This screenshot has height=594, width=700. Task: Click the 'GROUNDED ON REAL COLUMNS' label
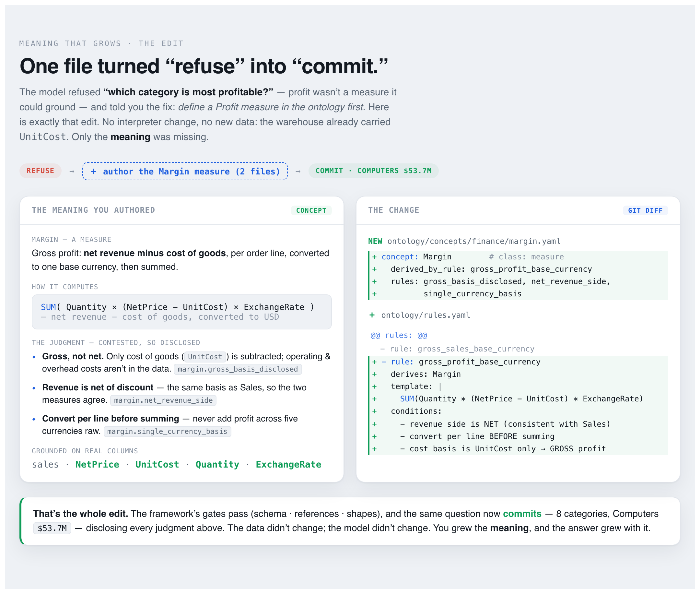coord(85,451)
